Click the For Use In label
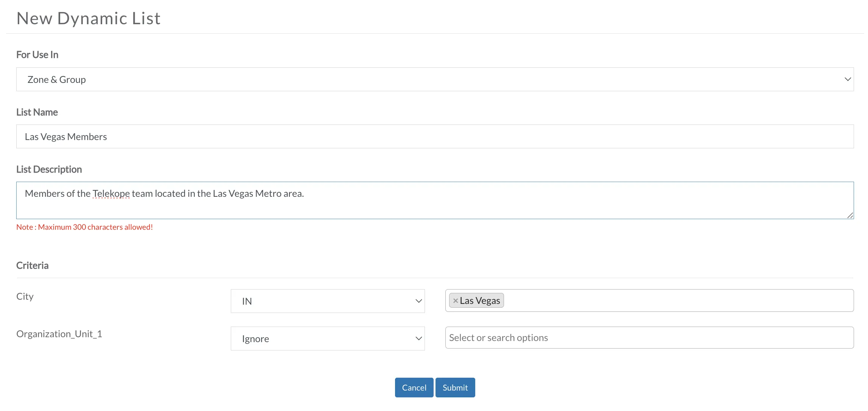This screenshot has width=868, height=411. click(37, 54)
